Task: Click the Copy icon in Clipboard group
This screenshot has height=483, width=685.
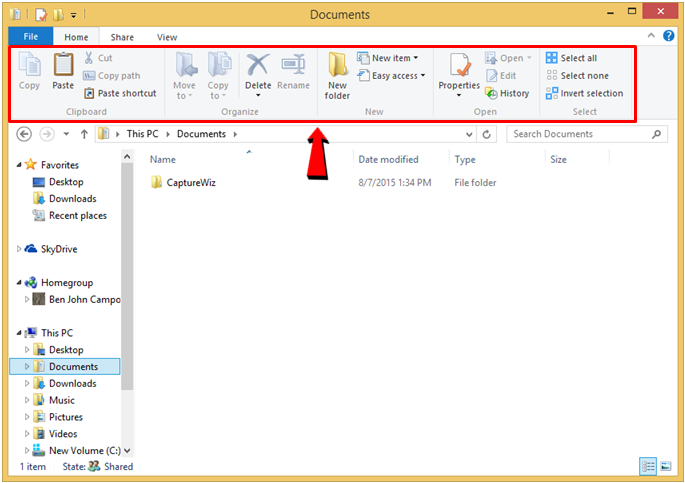Action: 29,64
